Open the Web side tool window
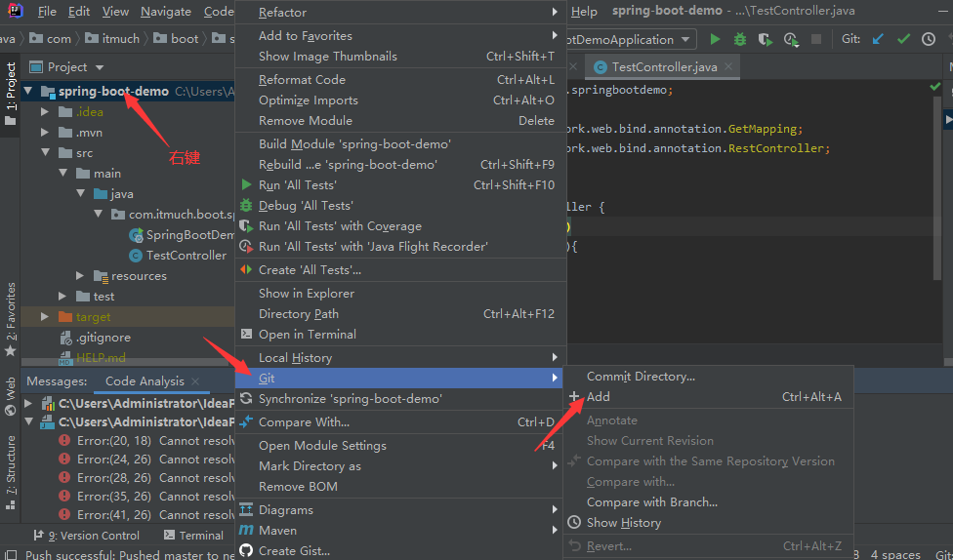Screen dimensions: 953x560 point(11,396)
